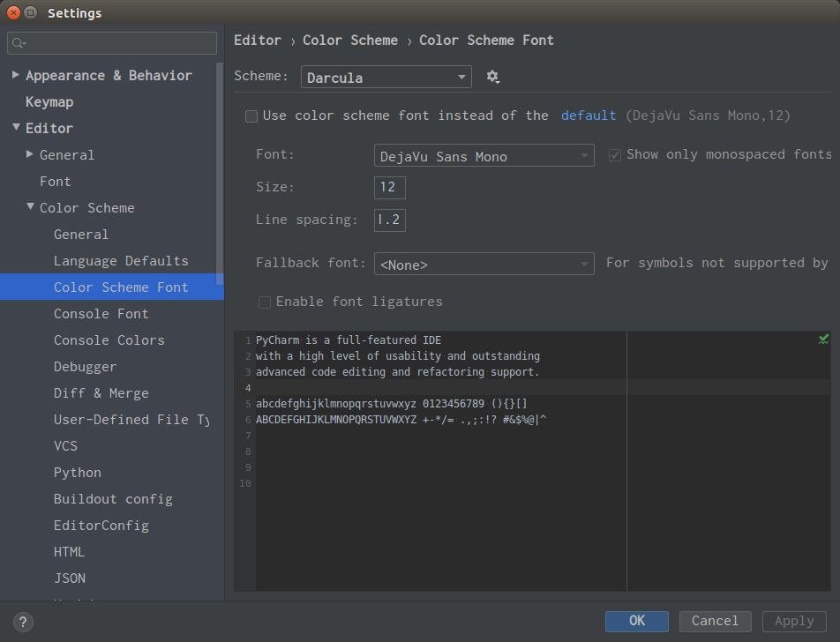Click the settings search field
This screenshot has height=642, width=840.
click(x=112, y=43)
